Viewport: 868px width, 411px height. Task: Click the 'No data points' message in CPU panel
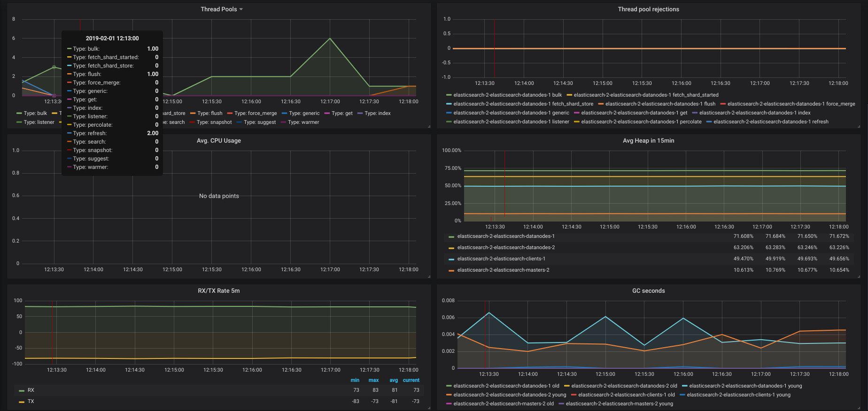point(219,196)
